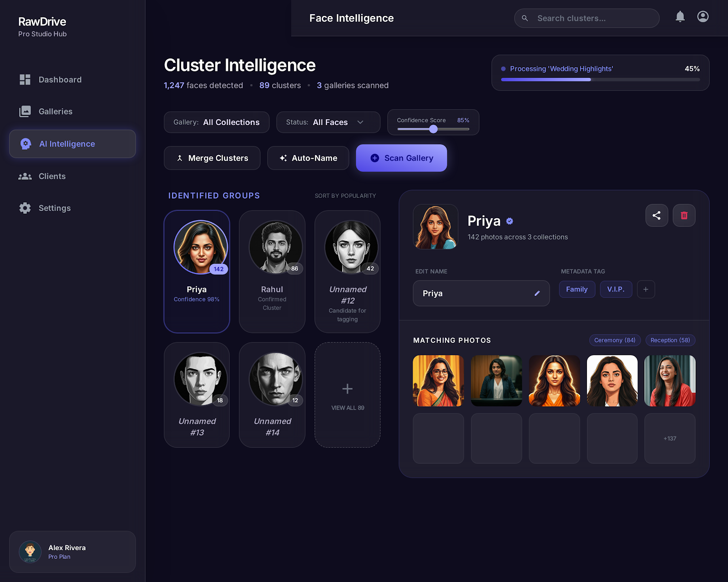This screenshot has width=728, height=582.
Task: Click the pencil icon in Edit Name field
Action: point(537,293)
